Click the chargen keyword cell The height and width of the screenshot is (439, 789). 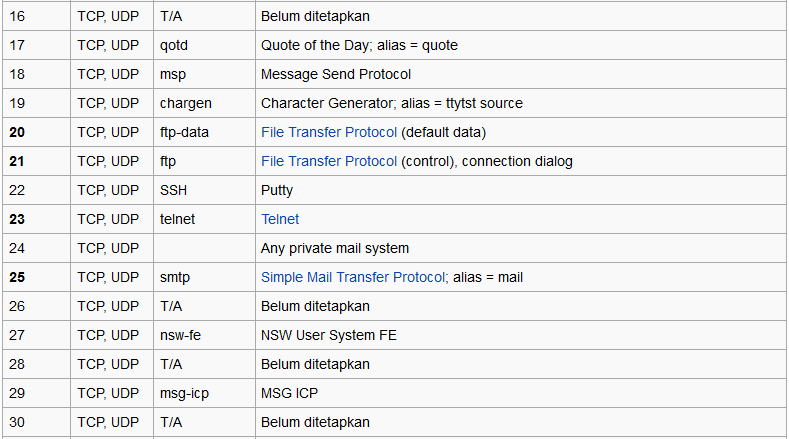coord(185,103)
